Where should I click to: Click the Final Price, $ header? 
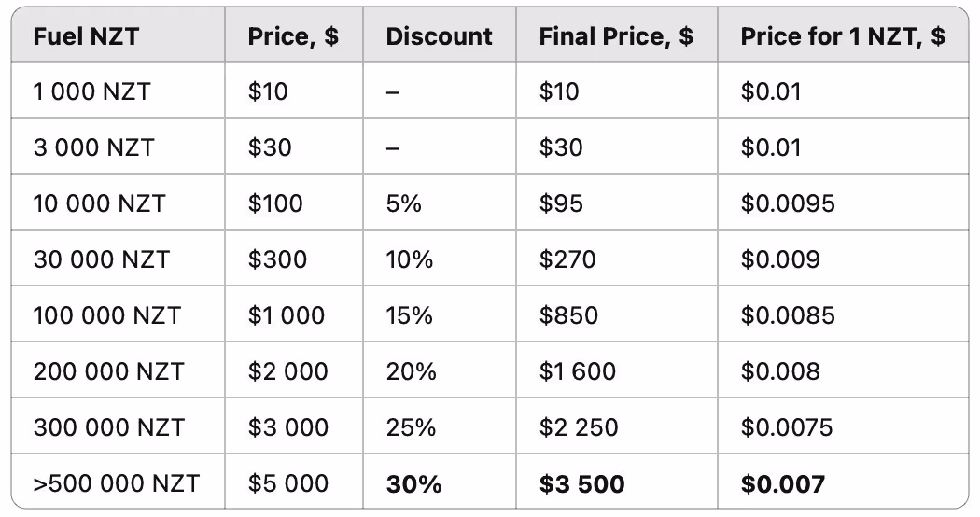click(x=616, y=36)
